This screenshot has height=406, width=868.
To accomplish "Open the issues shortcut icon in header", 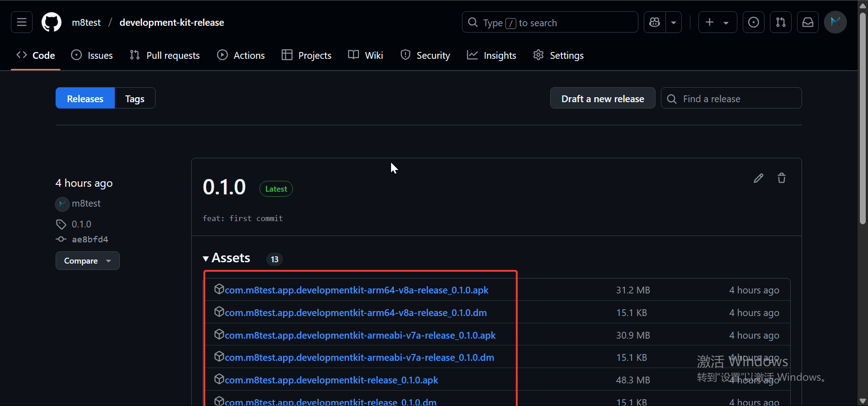I will coord(754,22).
